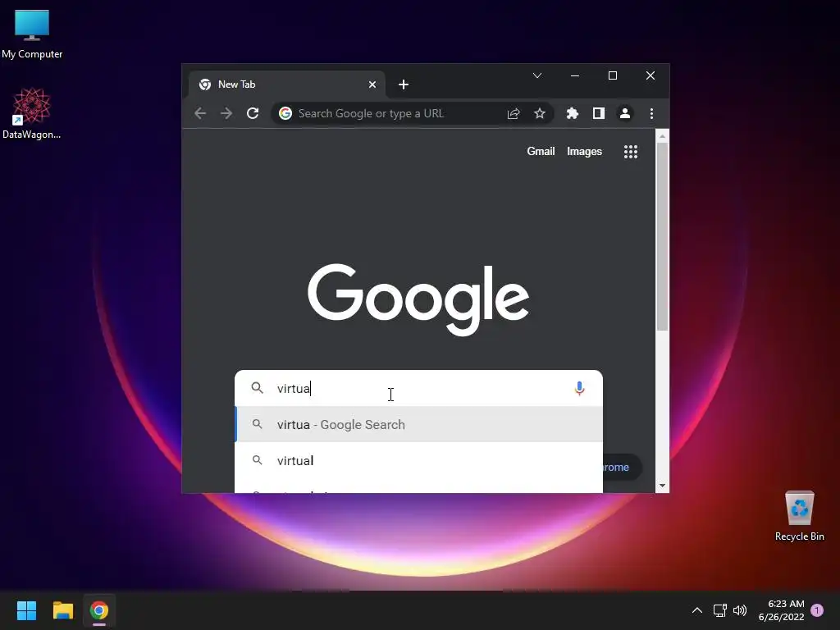Open the Chrome profile avatar
The width and height of the screenshot is (840, 630).
pos(624,113)
